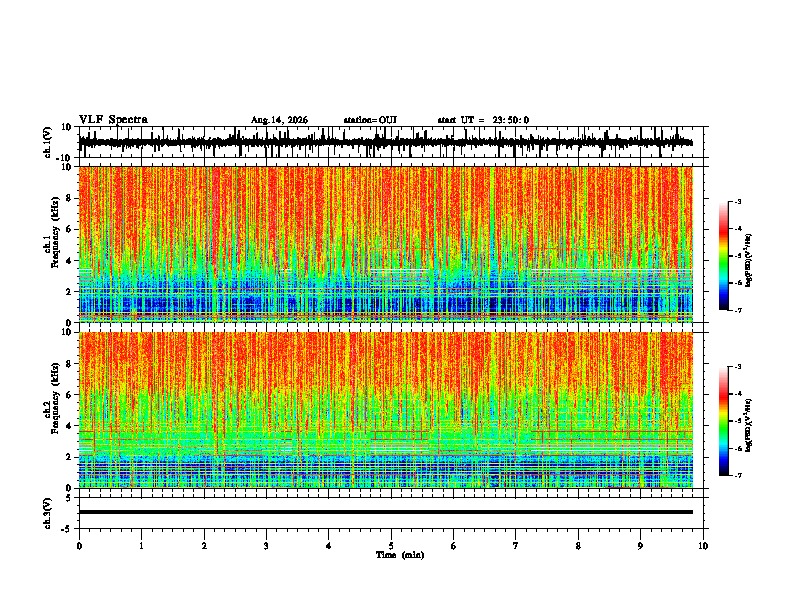Click the flat ch.3 voltage trace
This screenshot has width=792, height=612.
385,512
